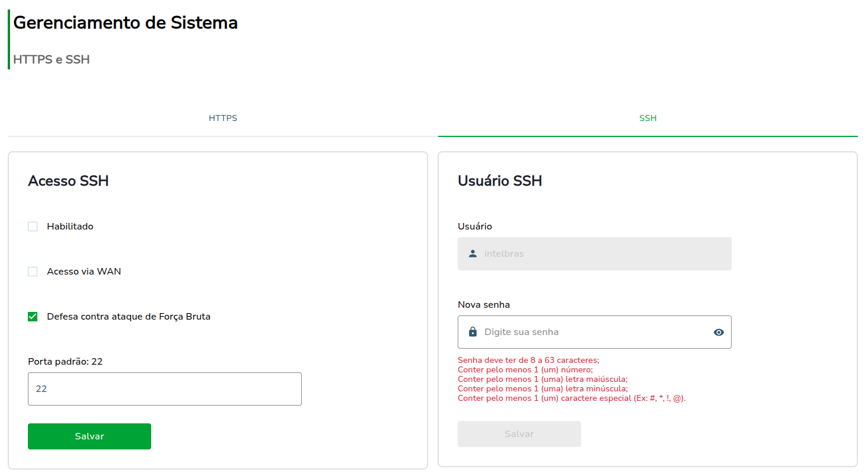868x472 pixels.
Task: Click the Nova senha password field
Action: coord(595,332)
